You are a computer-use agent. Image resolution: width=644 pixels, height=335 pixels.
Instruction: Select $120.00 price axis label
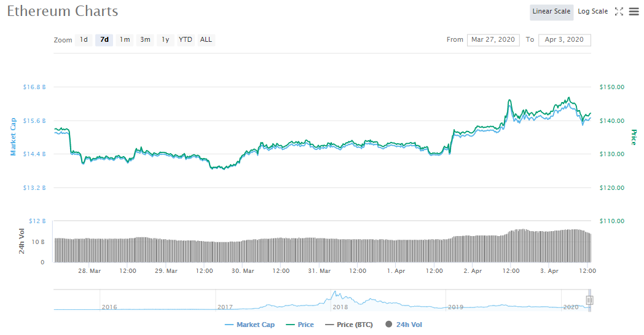612,188
